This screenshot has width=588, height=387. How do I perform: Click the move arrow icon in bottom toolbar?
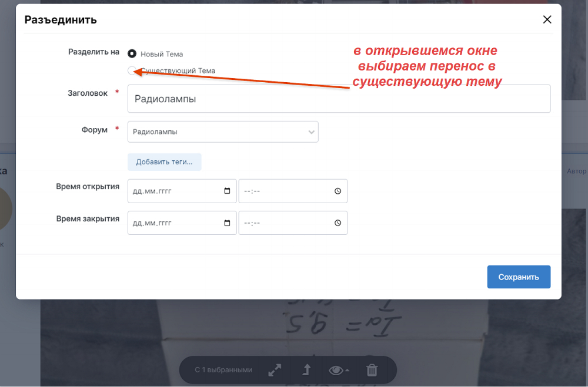coord(306,370)
